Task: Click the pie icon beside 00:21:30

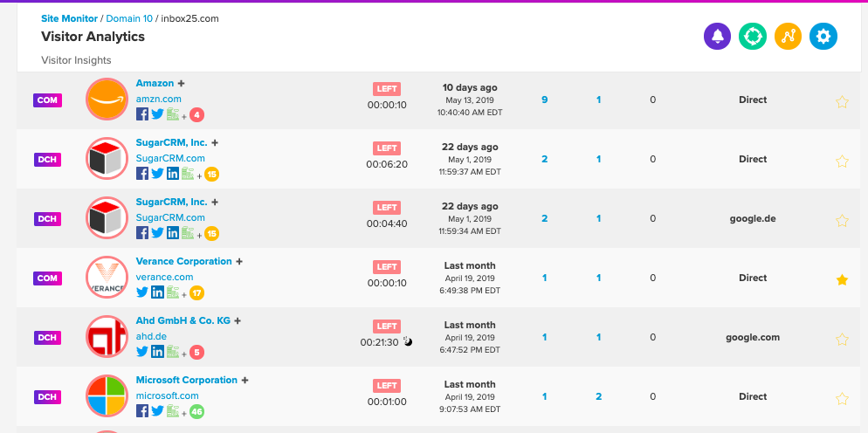Action: (x=408, y=341)
